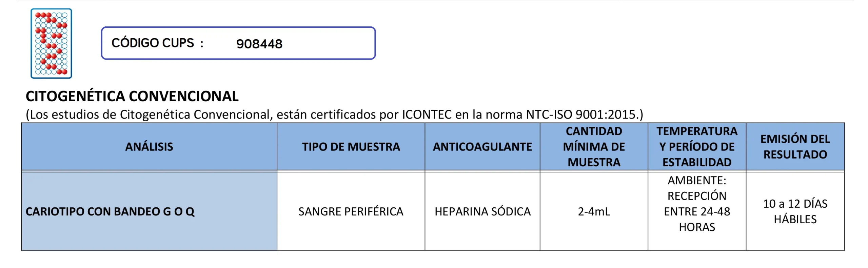Click the AMBIENTE: RECEPCIÓN ENTRE 24-48 HORAS cell
Viewport: 868px width, 268px height.
coord(696,204)
